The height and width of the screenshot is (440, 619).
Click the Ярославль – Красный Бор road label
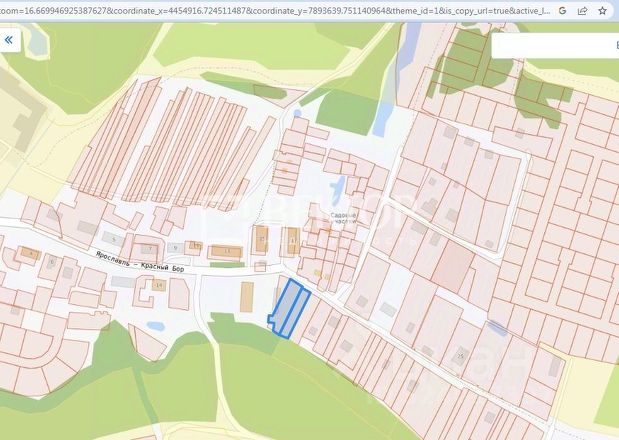tap(140, 262)
